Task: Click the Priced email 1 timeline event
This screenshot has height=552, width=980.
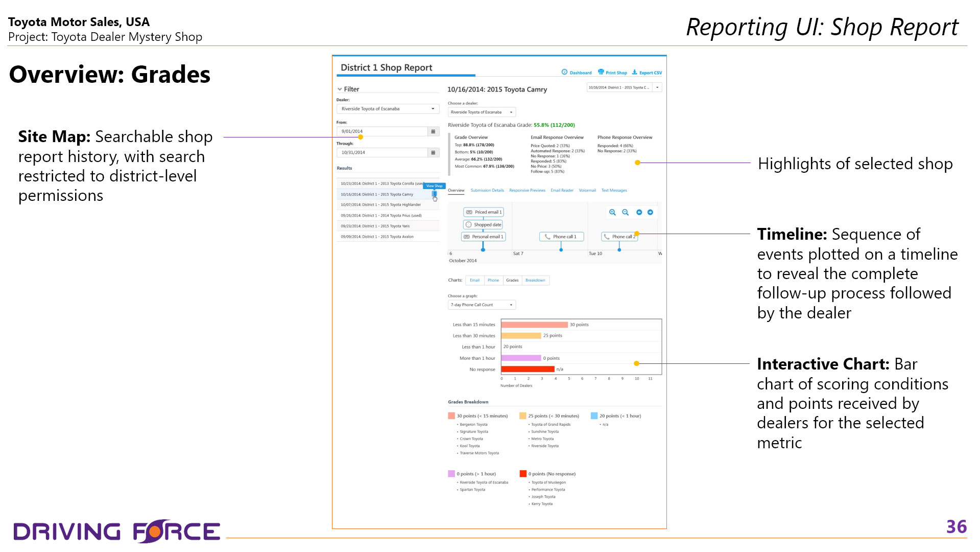Action: (x=484, y=212)
